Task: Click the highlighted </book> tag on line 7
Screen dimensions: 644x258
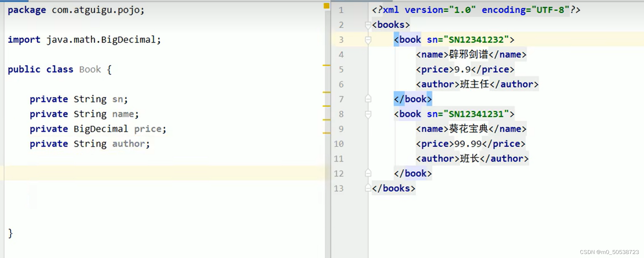Action: 413,99
